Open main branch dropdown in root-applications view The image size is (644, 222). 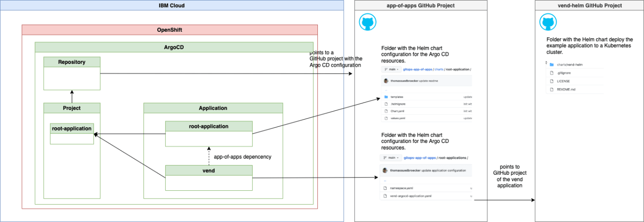click(x=391, y=158)
